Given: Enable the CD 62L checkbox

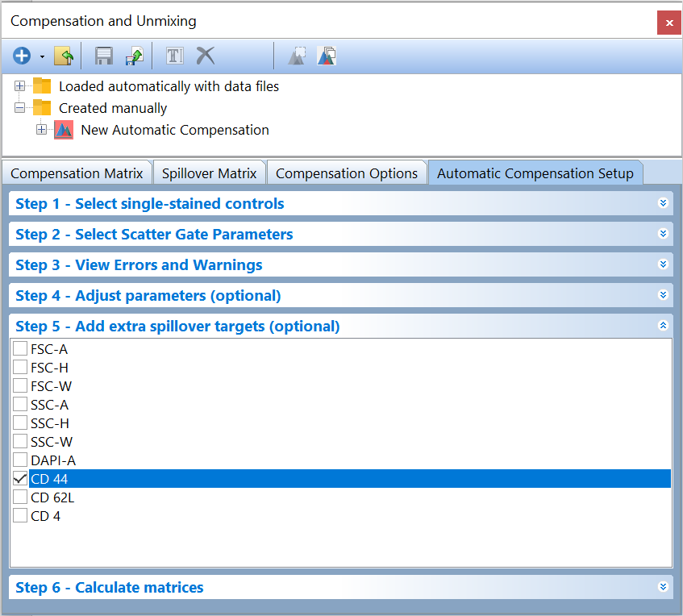Looking at the screenshot, I should 20,497.
